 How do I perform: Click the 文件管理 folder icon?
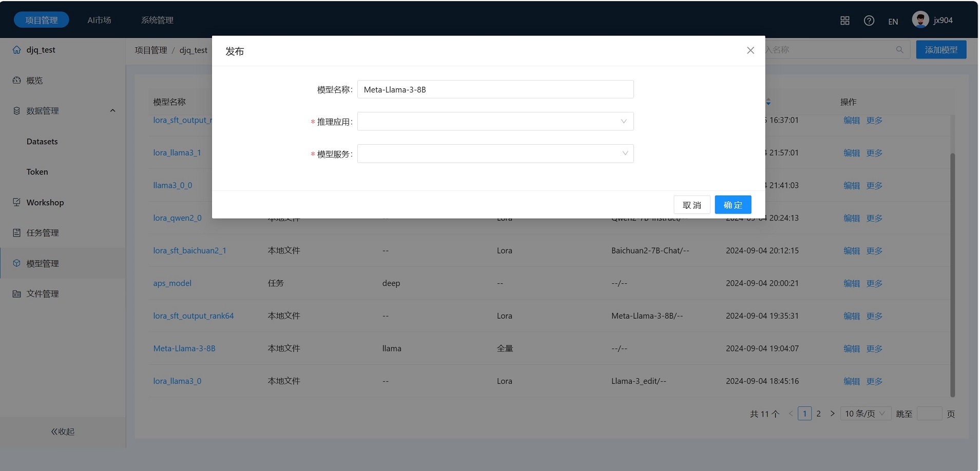tap(17, 294)
